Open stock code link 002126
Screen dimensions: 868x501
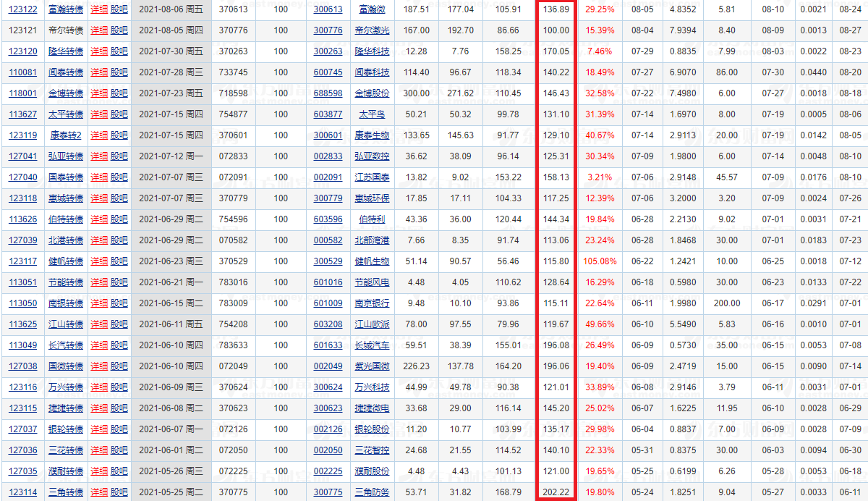[328, 429]
